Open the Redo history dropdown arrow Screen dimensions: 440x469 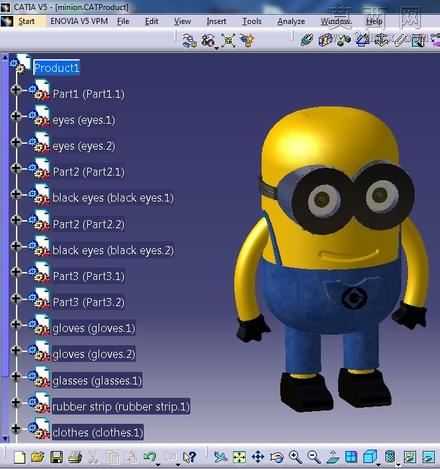(x=178, y=464)
